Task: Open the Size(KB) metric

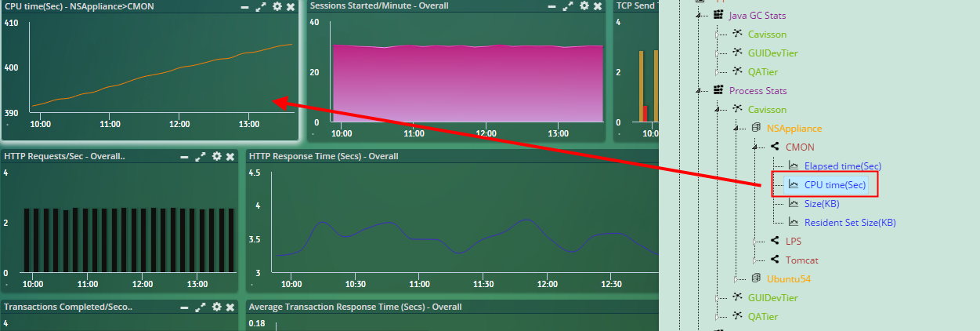Action: [x=822, y=204]
